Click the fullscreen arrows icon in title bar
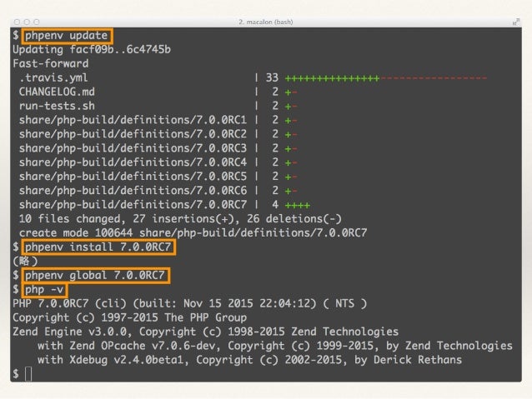 tap(516, 22)
